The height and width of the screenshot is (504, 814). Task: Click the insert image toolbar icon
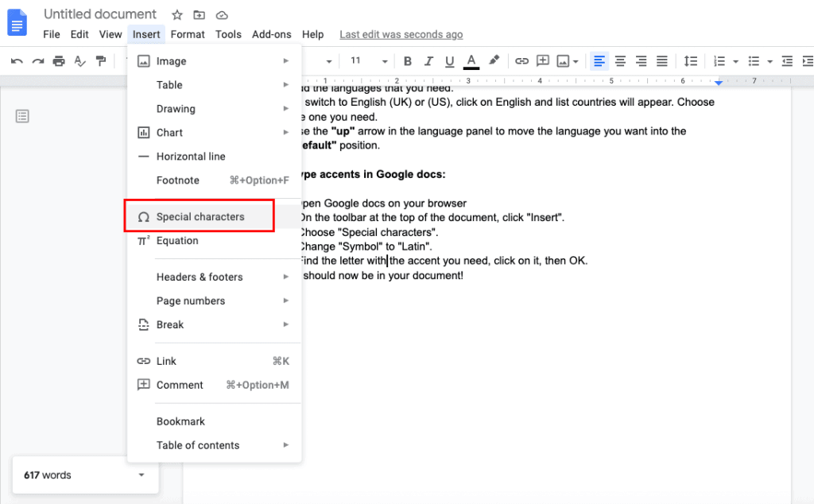563,61
